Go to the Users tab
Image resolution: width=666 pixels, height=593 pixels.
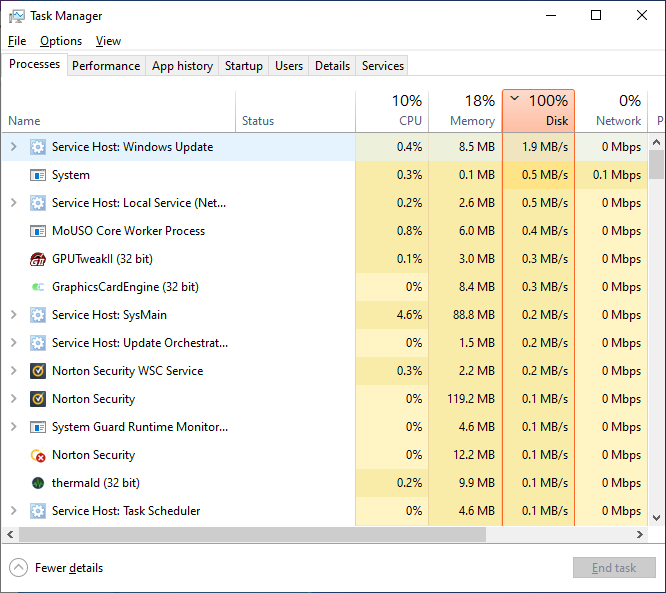289,66
